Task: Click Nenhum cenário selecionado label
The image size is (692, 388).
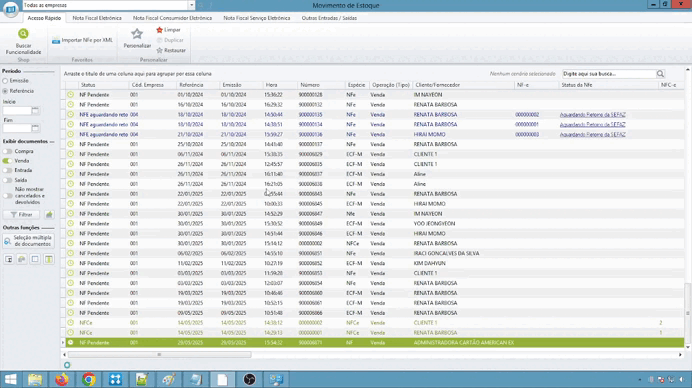Action: pos(523,74)
